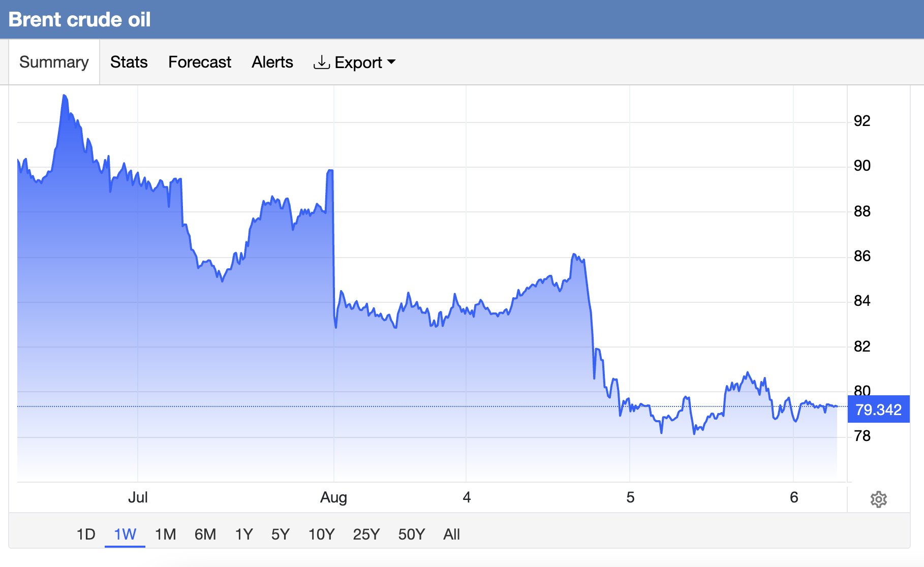Select the 10Y time range

point(321,534)
